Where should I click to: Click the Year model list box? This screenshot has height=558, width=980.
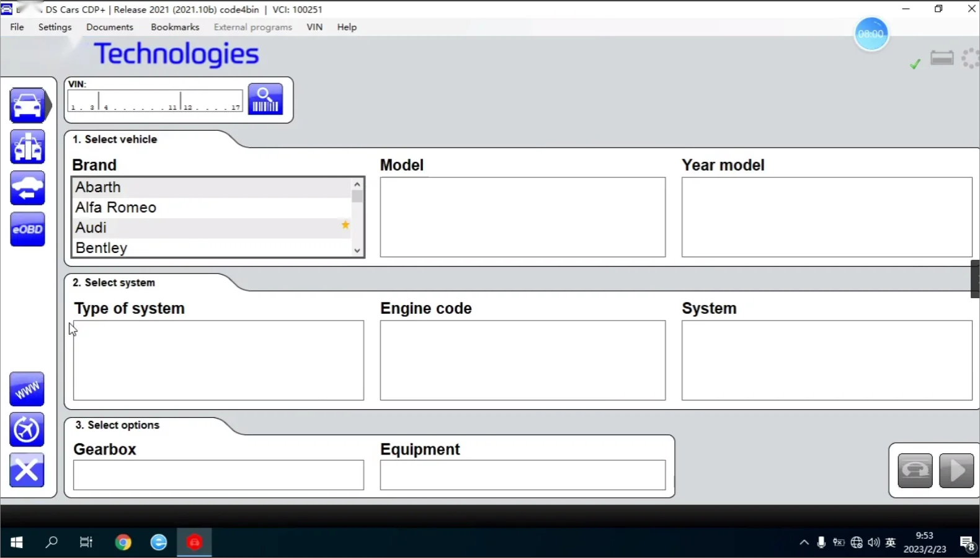click(x=827, y=217)
